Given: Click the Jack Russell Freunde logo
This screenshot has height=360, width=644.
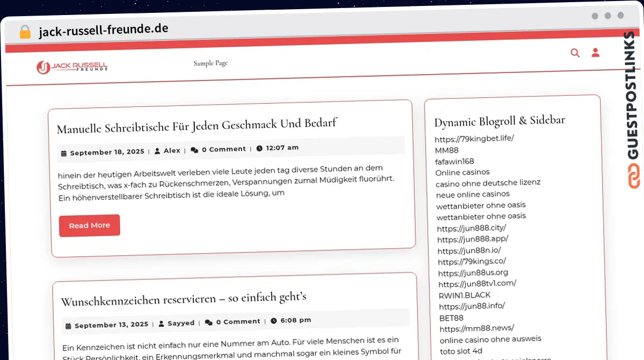Looking at the screenshot, I should point(72,67).
